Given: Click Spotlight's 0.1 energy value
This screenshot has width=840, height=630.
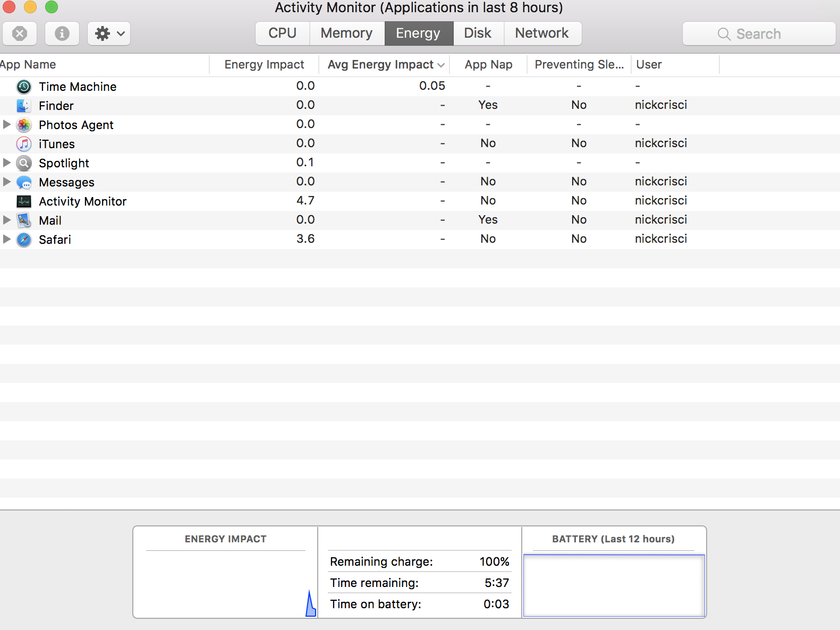Looking at the screenshot, I should [305, 162].
